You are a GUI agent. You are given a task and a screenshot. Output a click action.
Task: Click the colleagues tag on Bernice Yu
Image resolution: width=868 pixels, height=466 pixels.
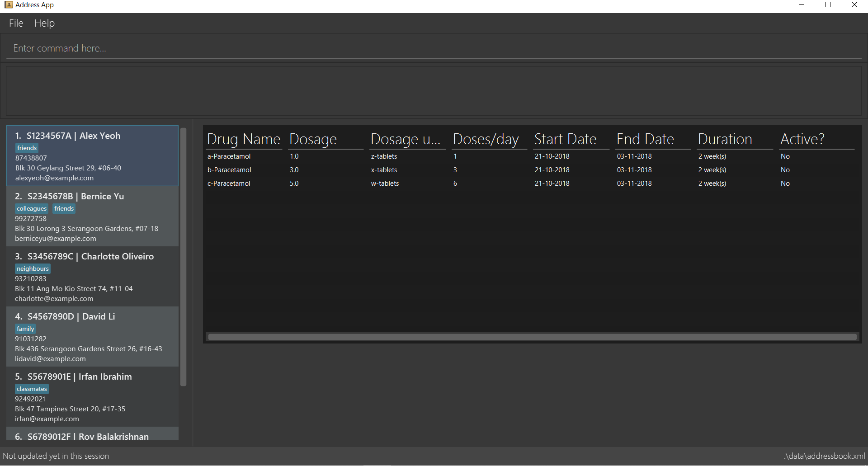[32, 208]
